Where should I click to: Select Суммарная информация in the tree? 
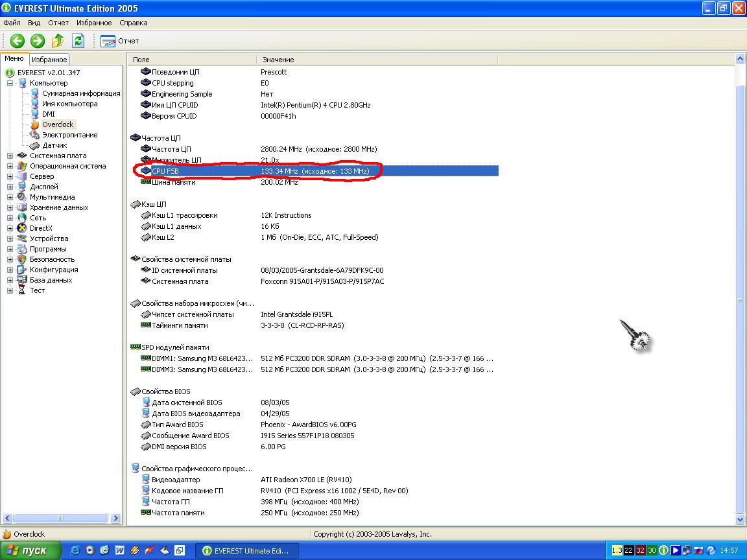(81, 93)
